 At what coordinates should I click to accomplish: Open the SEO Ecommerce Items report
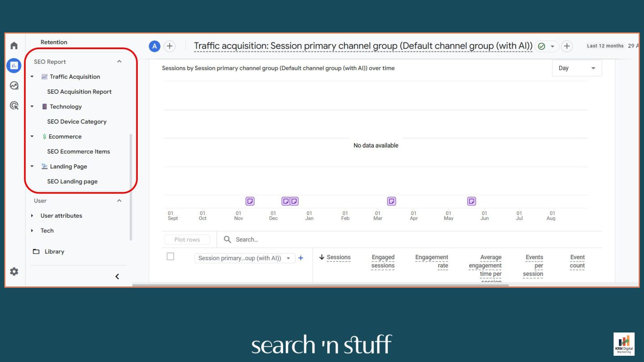79,152
